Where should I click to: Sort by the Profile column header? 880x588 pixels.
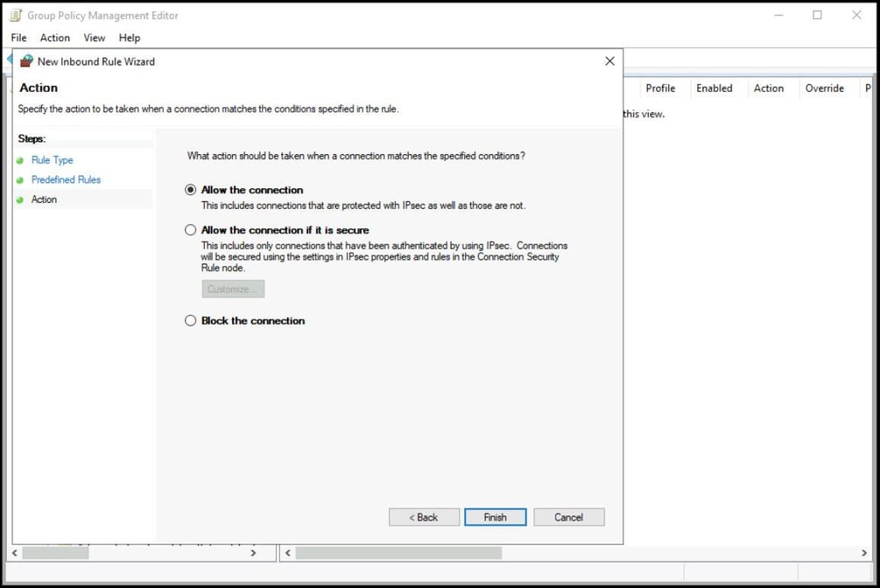tap(660, 88)
